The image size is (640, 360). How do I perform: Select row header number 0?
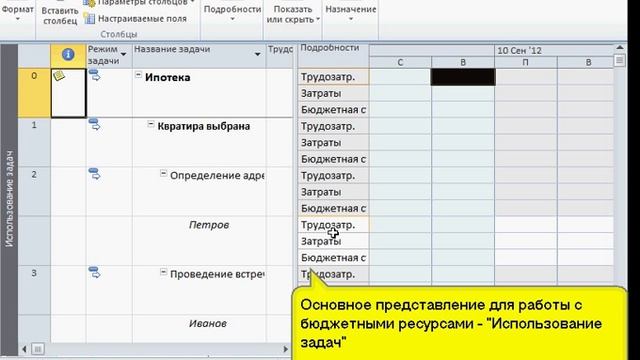tap(34, 93)
